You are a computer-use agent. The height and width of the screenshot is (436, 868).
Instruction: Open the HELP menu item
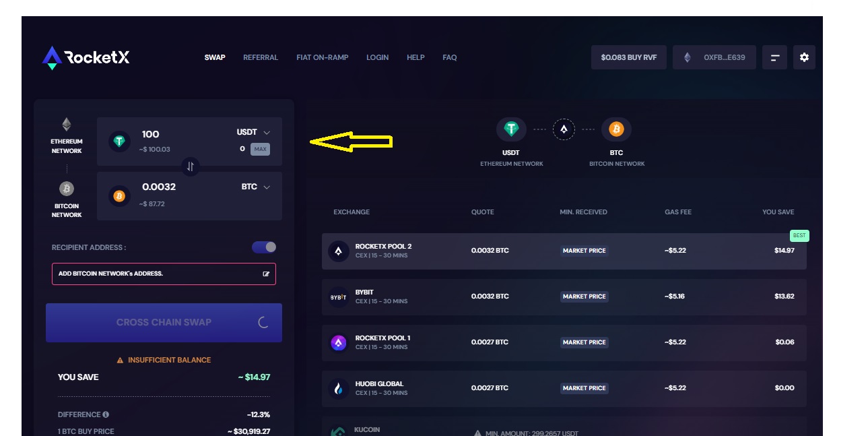[x=415, y=57]
